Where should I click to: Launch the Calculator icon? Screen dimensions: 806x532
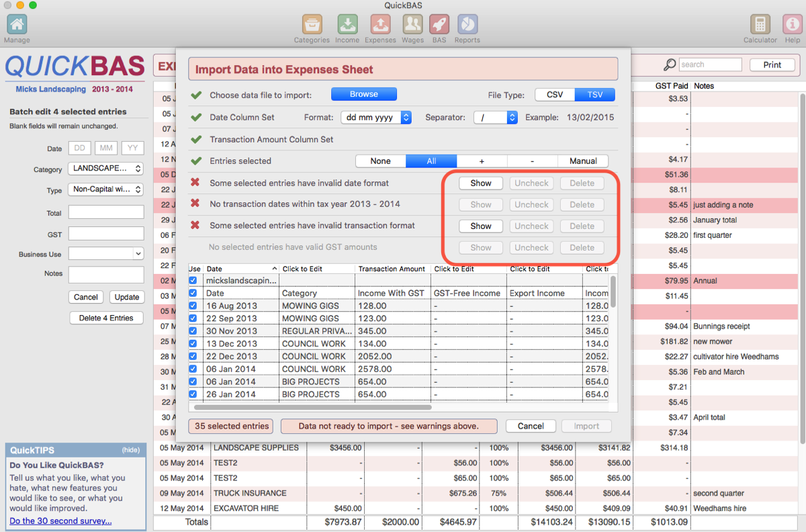click(x=760, y=25)
